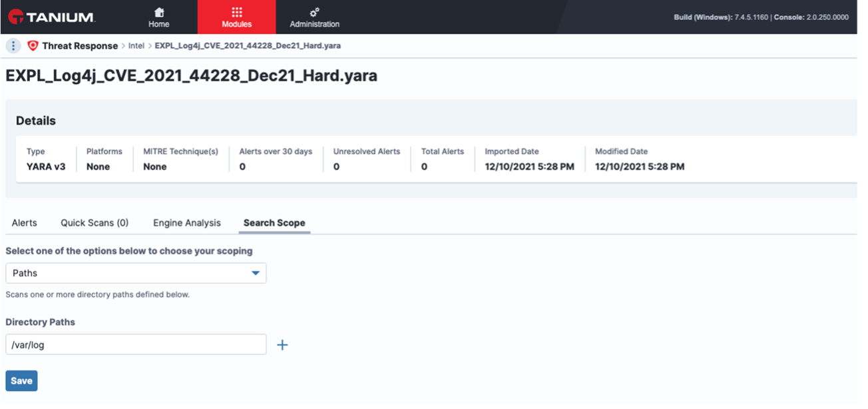Click the YARA file name in breadcrumb
Image resolution: width=868 pixels, height=409 pixels.
[x=248, y=46]
